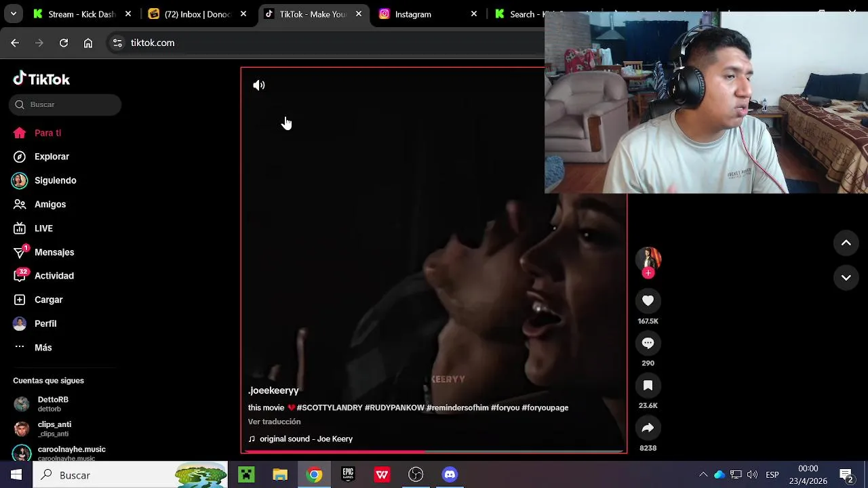Screen dimensions: 868x488
Task: Open hashtag #remindersofhim
Action: [x=458, y=408]
